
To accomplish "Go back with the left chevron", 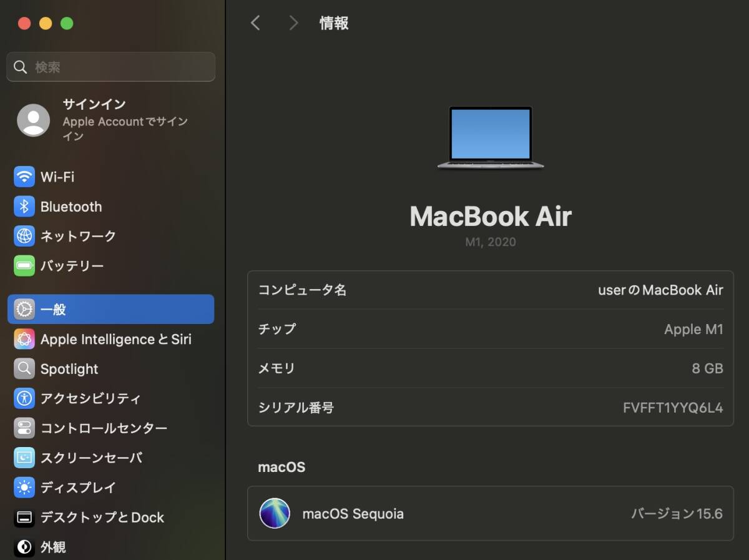I will tap(255, 23).
